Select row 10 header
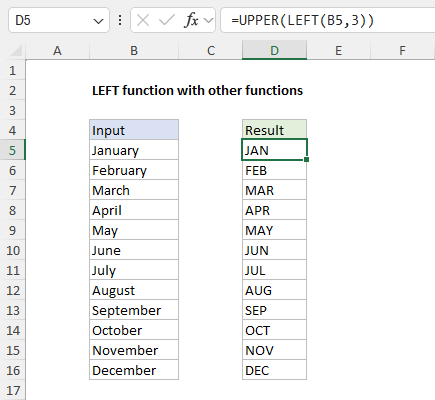 pos(13,250)
